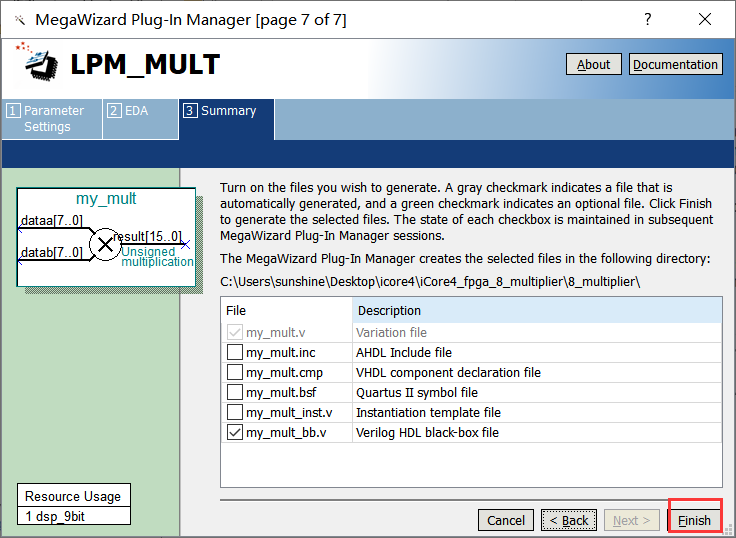Go back with the Back button
Viewport: 736px width, 538px height.
(569, 520)
